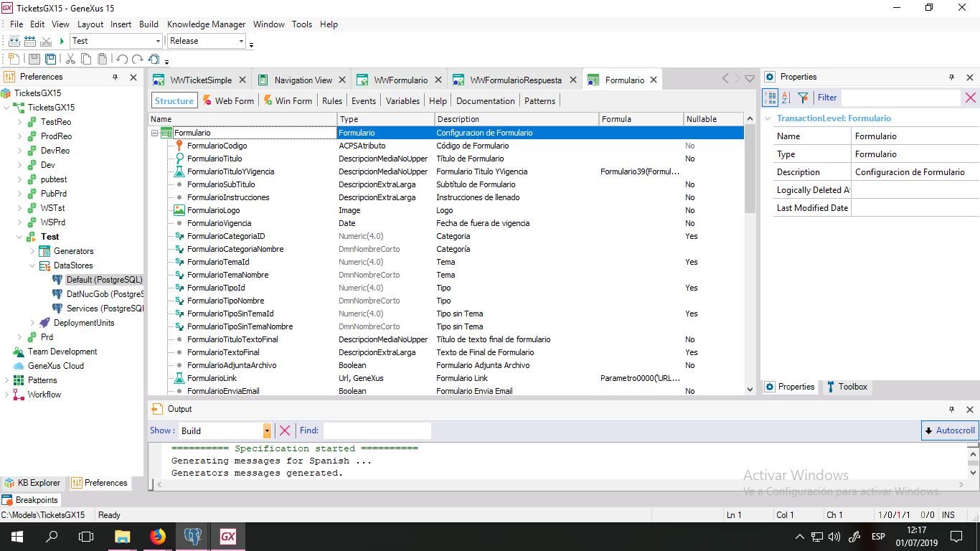Expand the DeploymentUnits node
The height and width of the screenshot is (551, 980).
[32, 323]
